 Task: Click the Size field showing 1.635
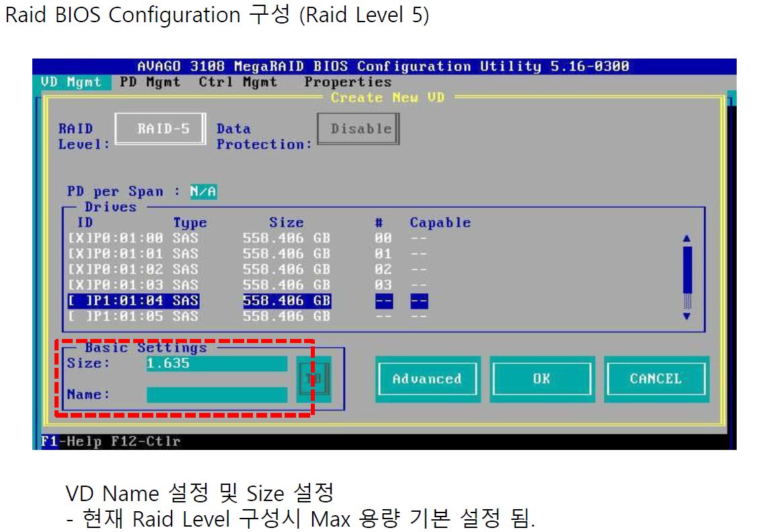[216, 364]
